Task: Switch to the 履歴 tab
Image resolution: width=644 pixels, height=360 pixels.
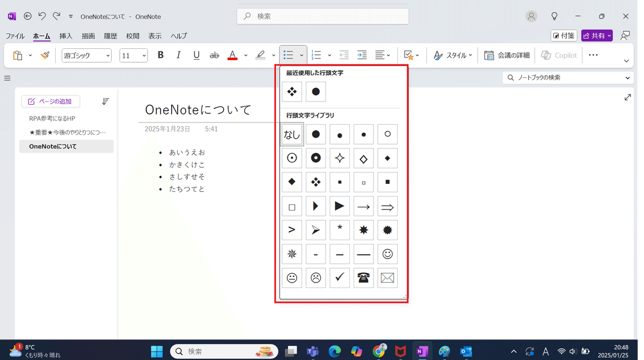Action: pyautogui.click(x=111, y=36)
